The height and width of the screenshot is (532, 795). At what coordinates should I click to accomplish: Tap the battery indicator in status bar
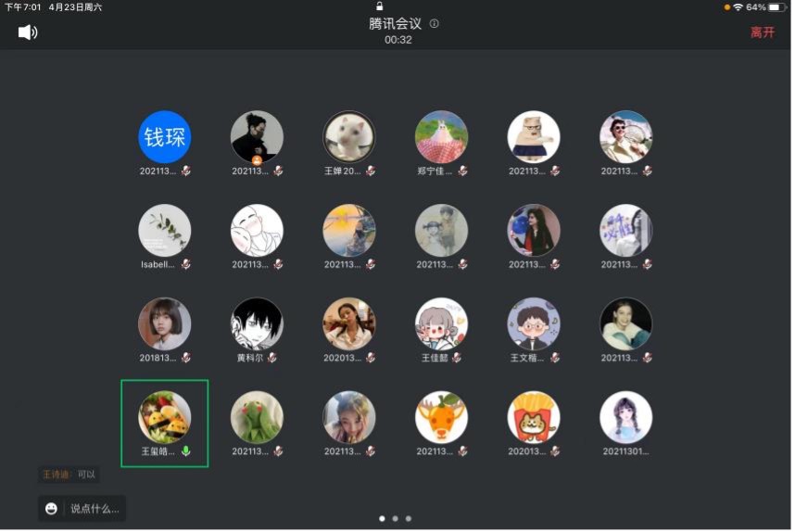coord(775,7)
